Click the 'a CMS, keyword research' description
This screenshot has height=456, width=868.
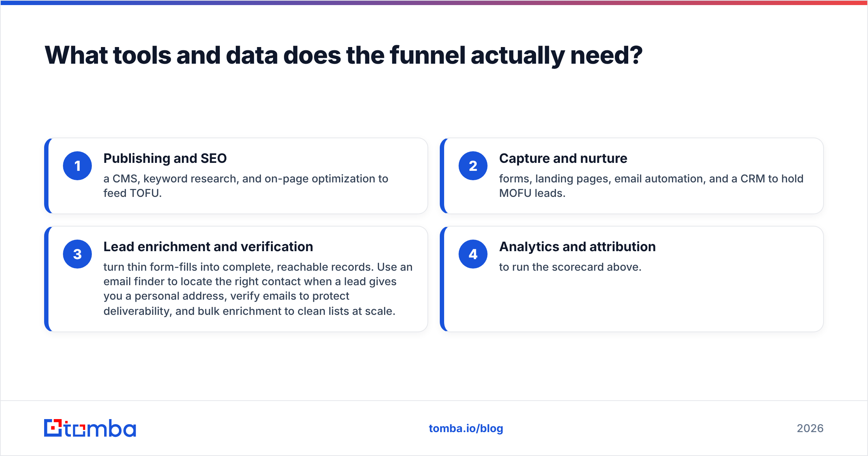(x=246, y=186)
